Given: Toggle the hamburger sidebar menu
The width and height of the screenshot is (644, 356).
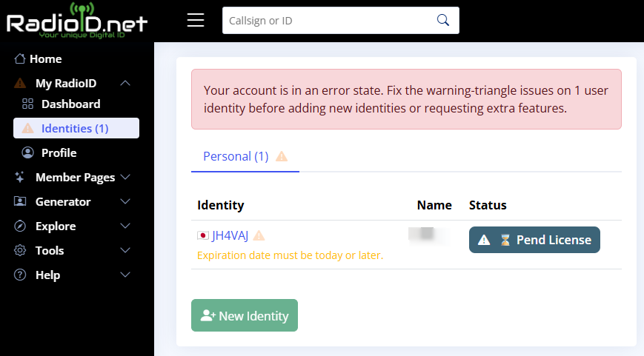Looking at the screenshot, I should (196, 20).
